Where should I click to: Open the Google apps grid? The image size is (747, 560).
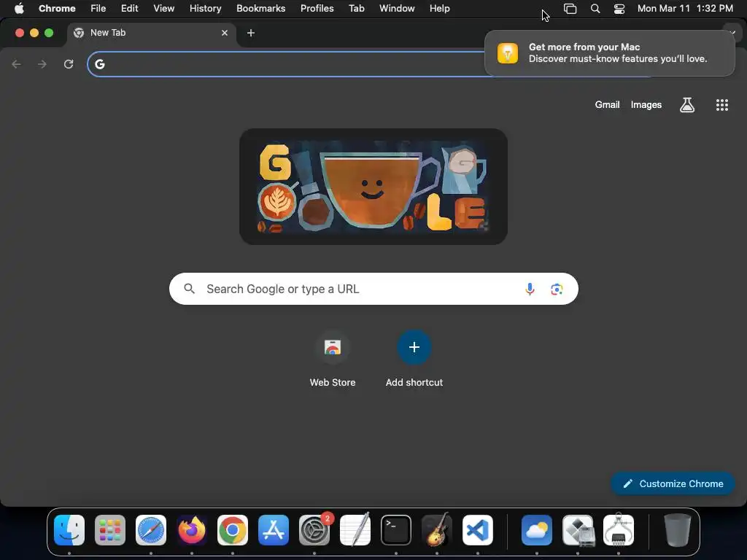point(721,105)
